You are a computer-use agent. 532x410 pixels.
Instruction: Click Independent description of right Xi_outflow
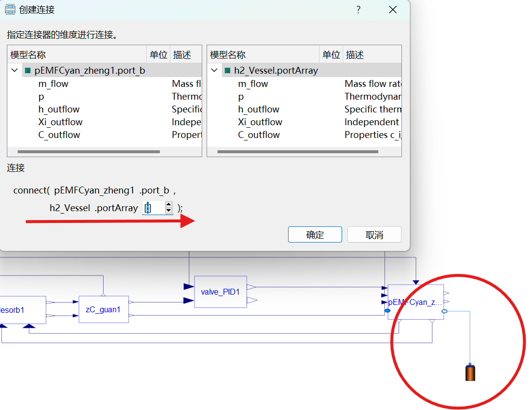pos(372,122)
